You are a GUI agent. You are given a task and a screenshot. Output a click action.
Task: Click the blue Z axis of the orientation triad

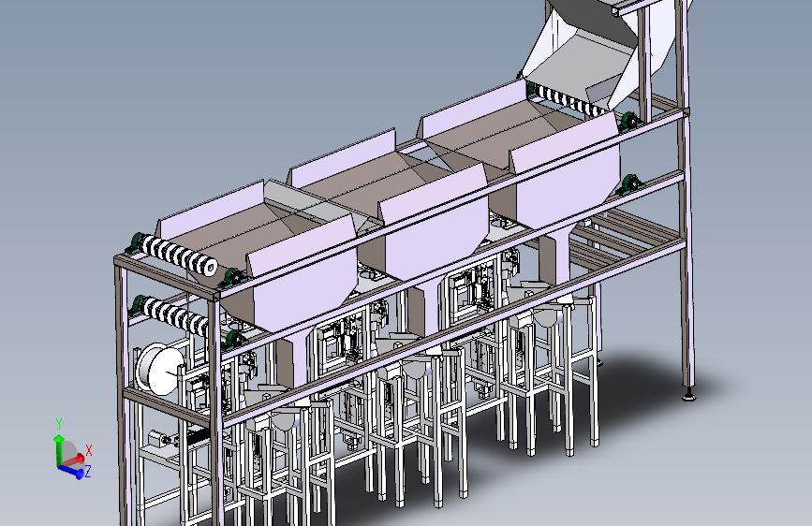pos(70,471)
